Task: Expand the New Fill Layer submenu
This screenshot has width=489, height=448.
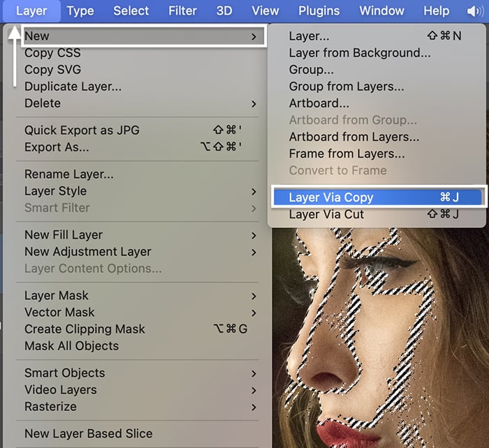Action: [x=137, y=235]
